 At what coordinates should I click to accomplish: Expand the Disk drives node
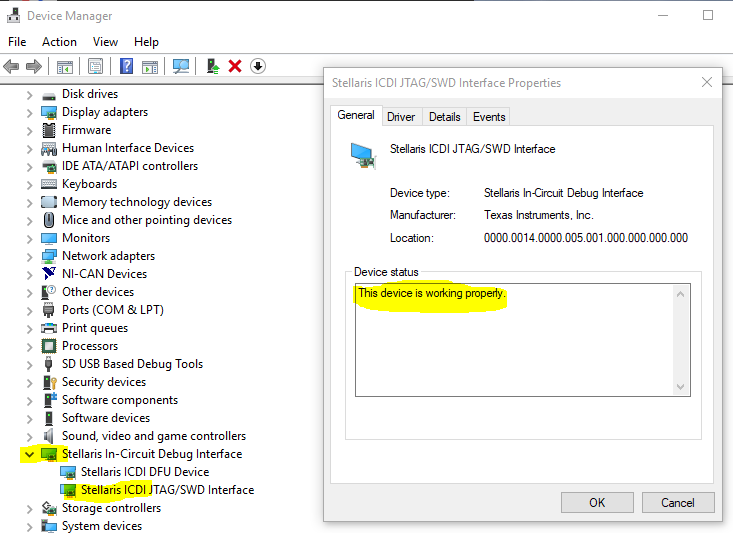tap(29, 95)
